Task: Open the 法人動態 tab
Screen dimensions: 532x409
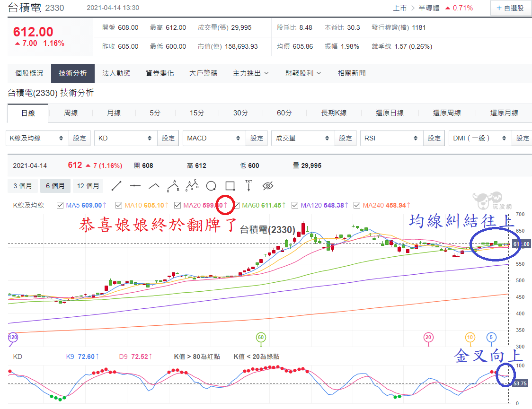Action: (116, 73)
